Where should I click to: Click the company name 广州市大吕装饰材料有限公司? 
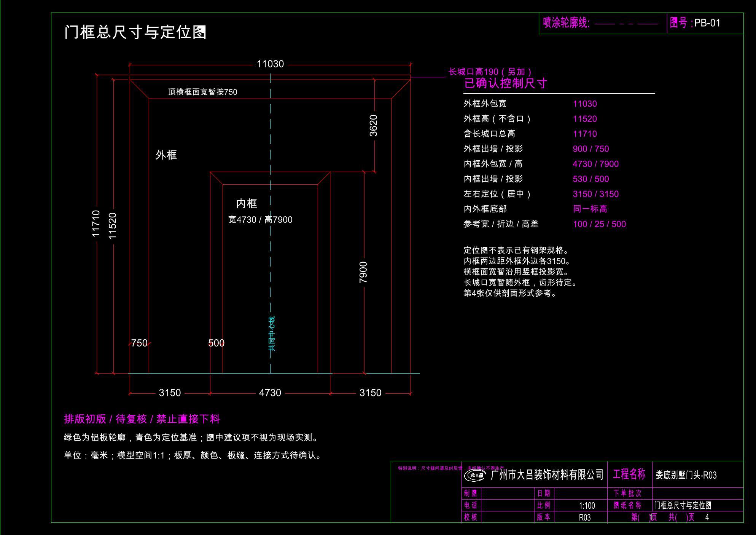pos(547,475)
